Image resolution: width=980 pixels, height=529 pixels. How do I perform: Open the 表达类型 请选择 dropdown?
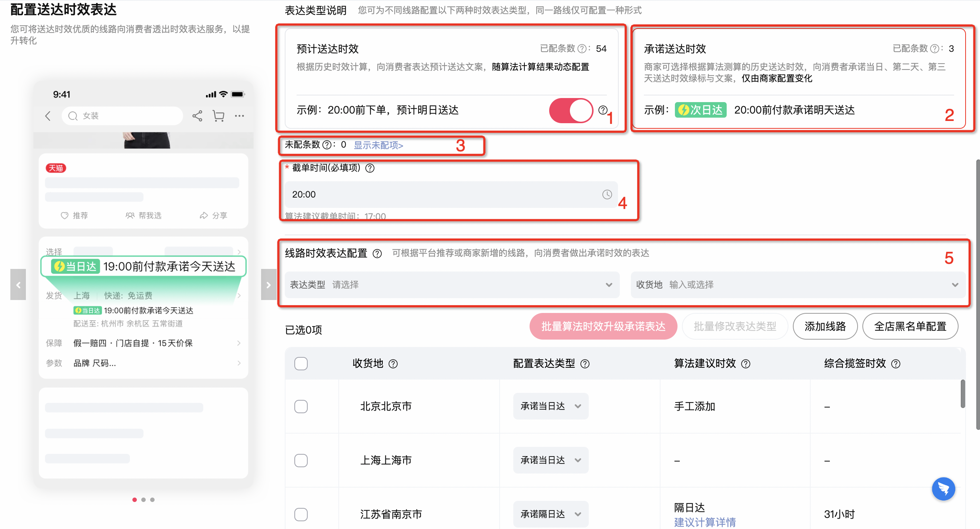(x=452, y=285)
